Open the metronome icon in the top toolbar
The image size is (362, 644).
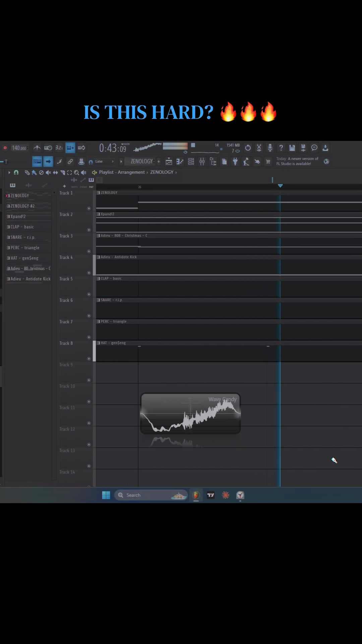coord(37,148)
